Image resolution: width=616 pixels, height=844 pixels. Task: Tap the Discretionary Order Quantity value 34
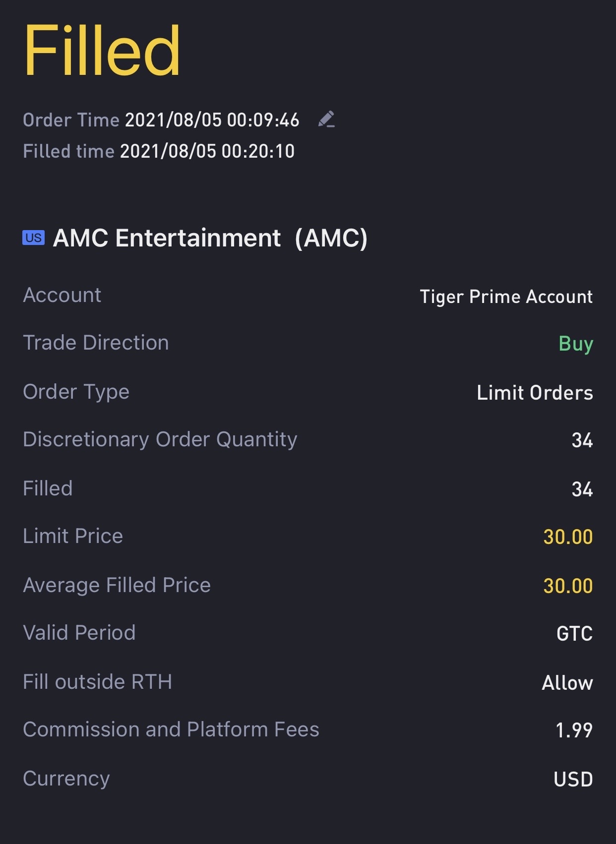coord(582,440)
